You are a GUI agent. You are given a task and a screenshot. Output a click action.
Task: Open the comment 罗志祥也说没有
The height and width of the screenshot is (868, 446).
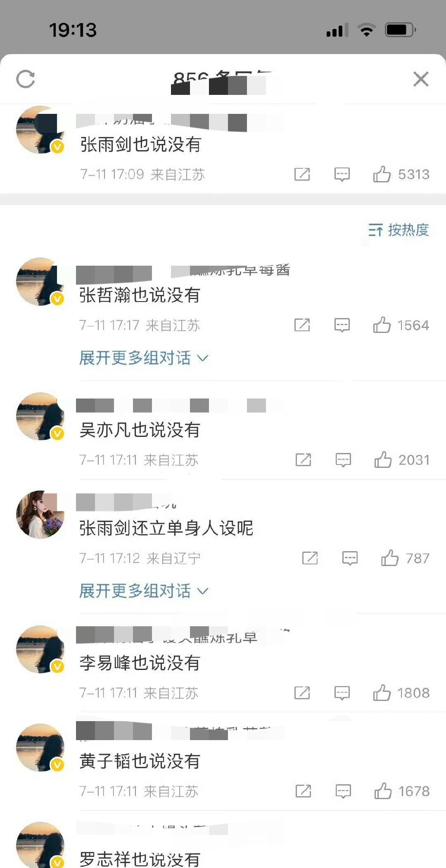point(140,859)
